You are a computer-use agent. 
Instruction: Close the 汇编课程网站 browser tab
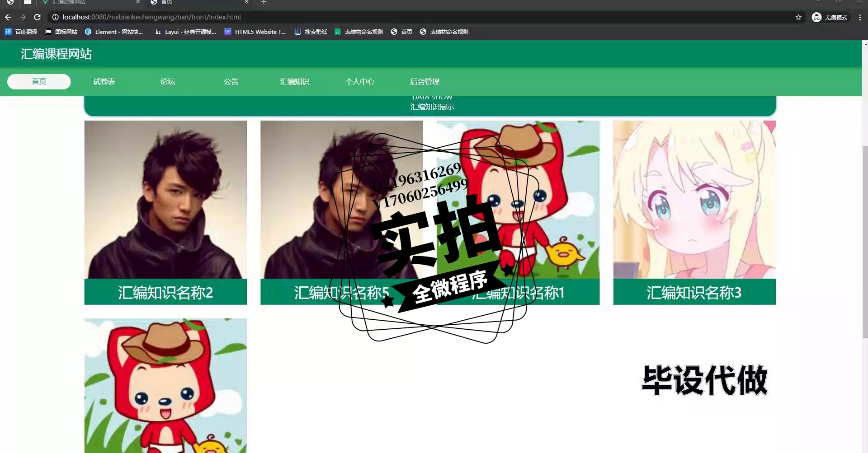pos(138,2)
